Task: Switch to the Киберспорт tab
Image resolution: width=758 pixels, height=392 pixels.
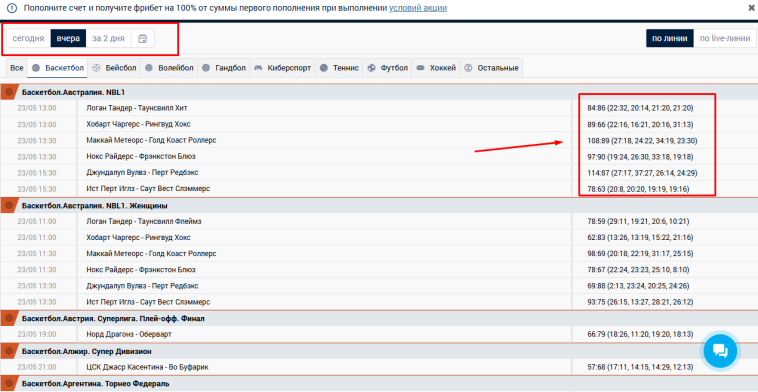Action: click(x=282, y=68)
